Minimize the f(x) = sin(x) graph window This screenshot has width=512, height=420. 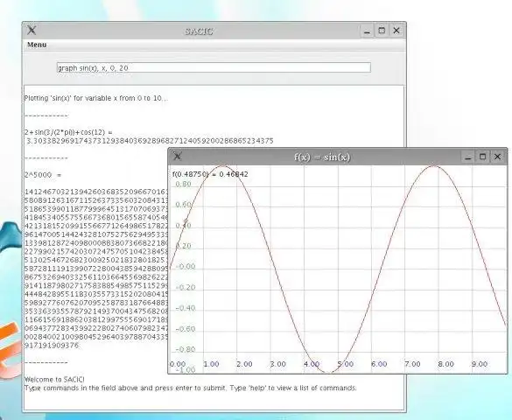click(468, 157)
